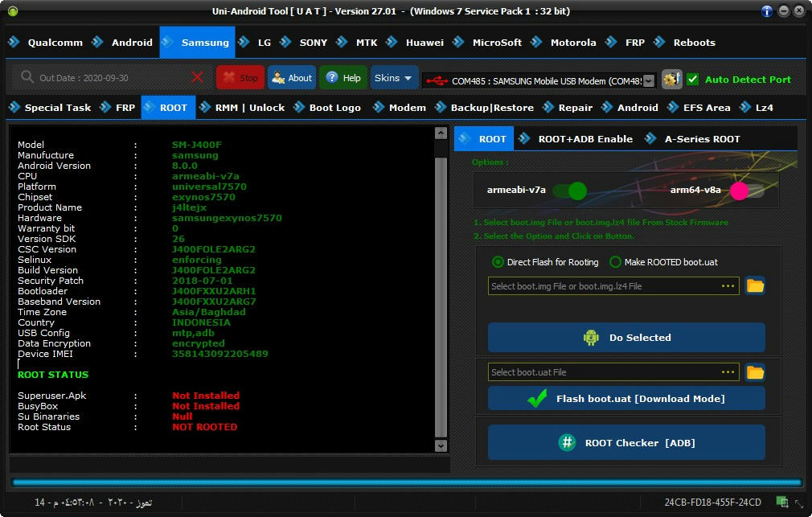Select the Samsung tab
Viewport: 812px width, 517px height.
pyautogui.click(x=197, y=43)
